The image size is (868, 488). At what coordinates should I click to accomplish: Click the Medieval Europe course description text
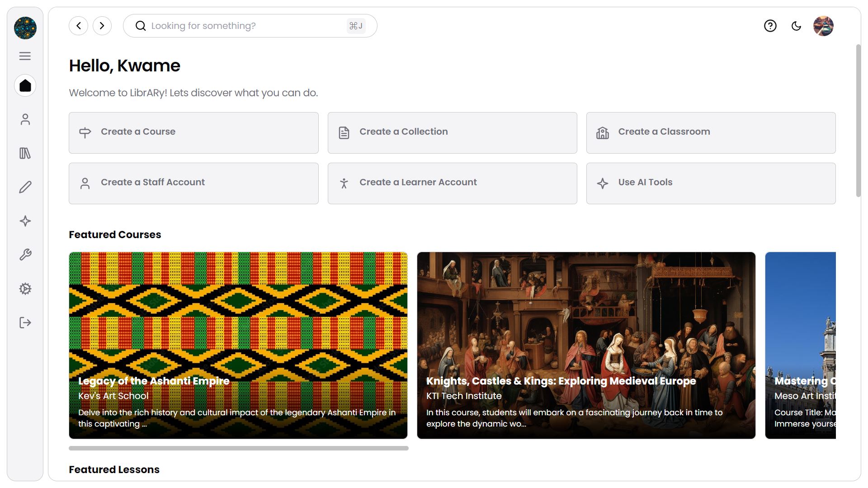click(574, 418)
